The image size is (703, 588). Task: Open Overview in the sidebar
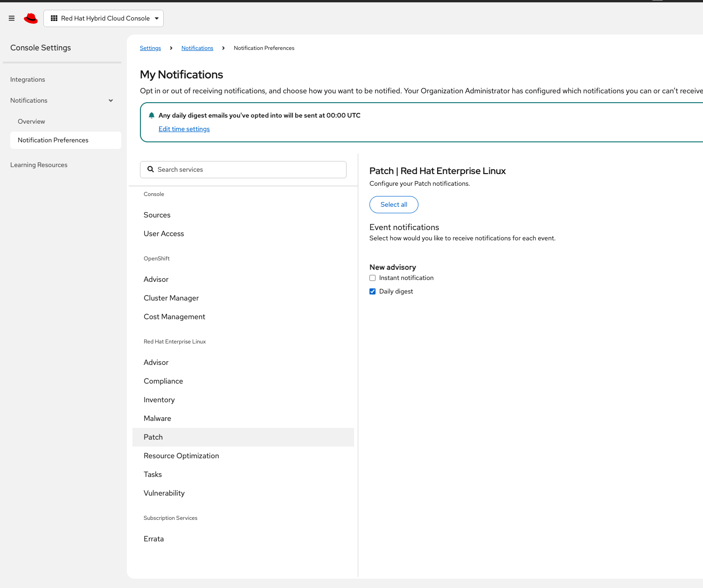31,121
